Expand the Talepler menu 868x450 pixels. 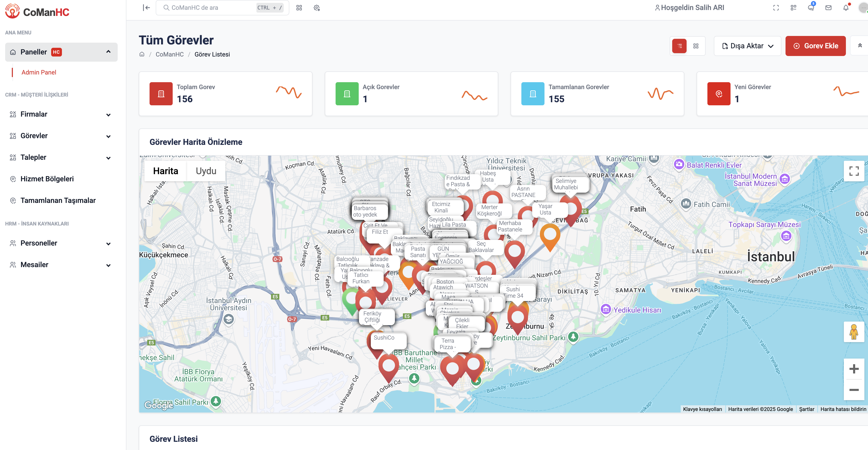click(x=61, y=157)
